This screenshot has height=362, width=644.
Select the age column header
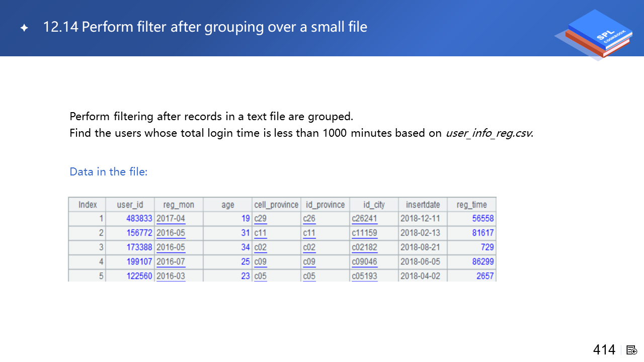point(227,205)
